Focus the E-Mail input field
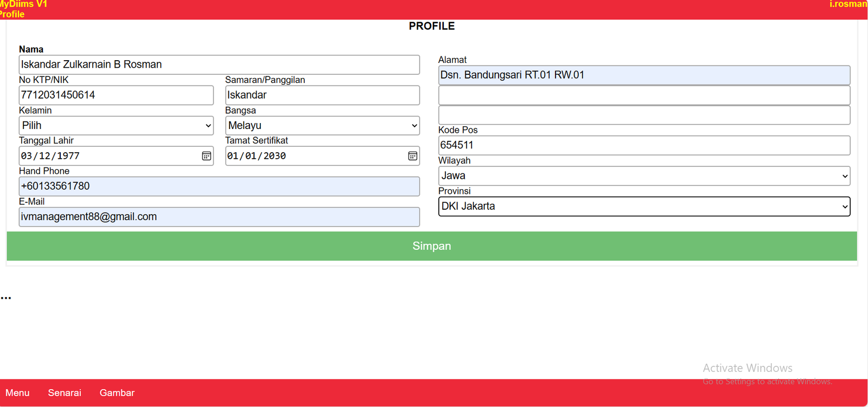 point(219,217)
